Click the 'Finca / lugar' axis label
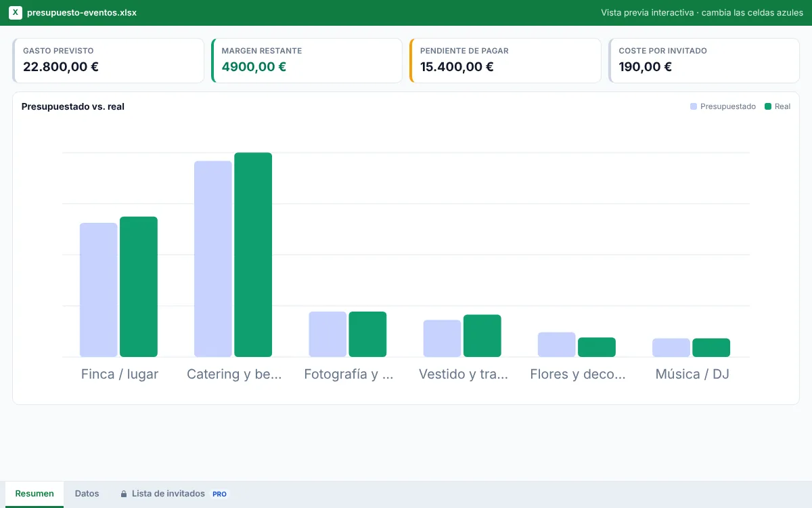 tap(120, 374)
